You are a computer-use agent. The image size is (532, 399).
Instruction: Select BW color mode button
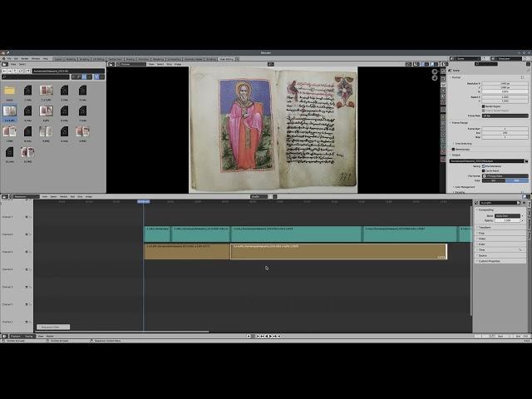pyautogui.click(x=493, y=180)
